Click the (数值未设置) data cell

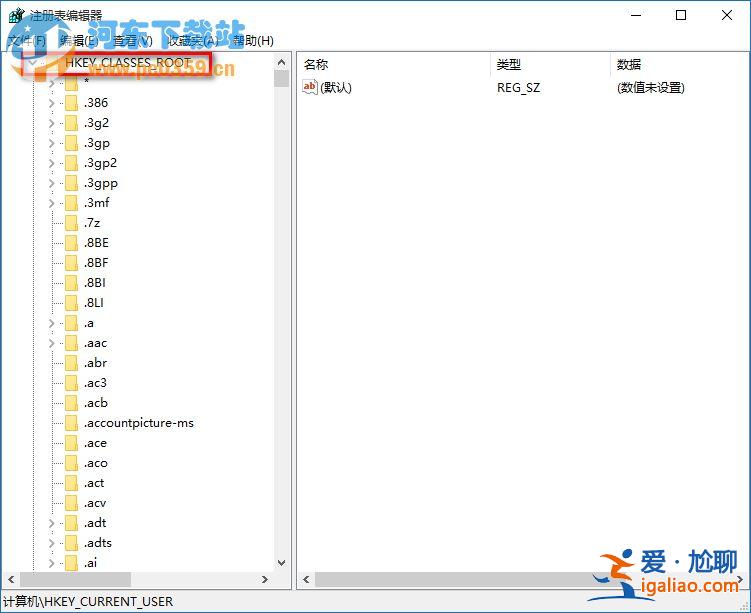[x=650, y=88]
